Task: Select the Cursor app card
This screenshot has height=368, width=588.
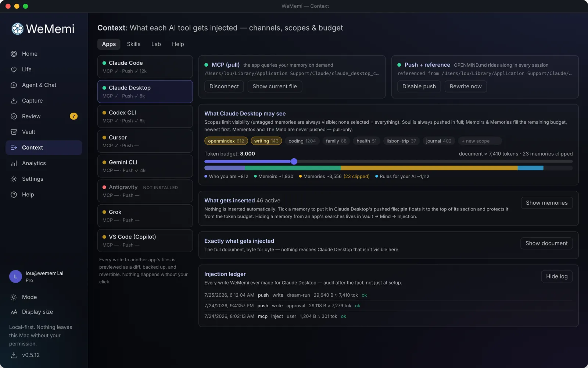Action: [x=145, y=141]
